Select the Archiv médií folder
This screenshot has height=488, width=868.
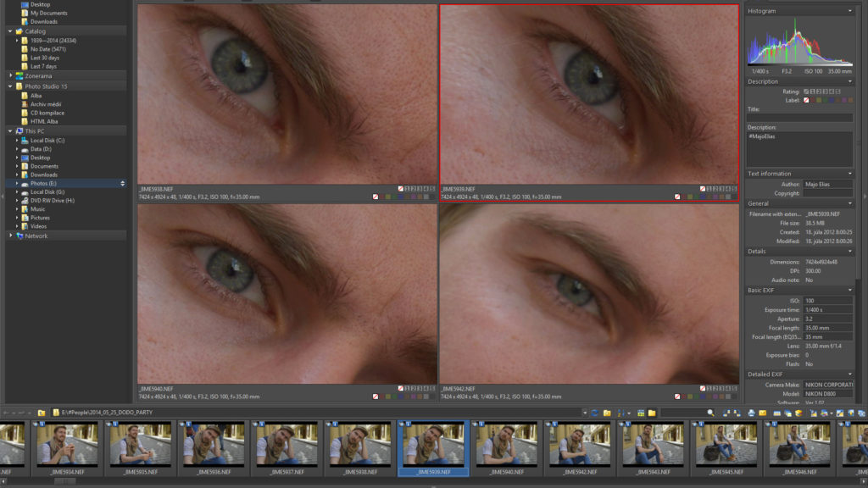click(x=46, y=104)
